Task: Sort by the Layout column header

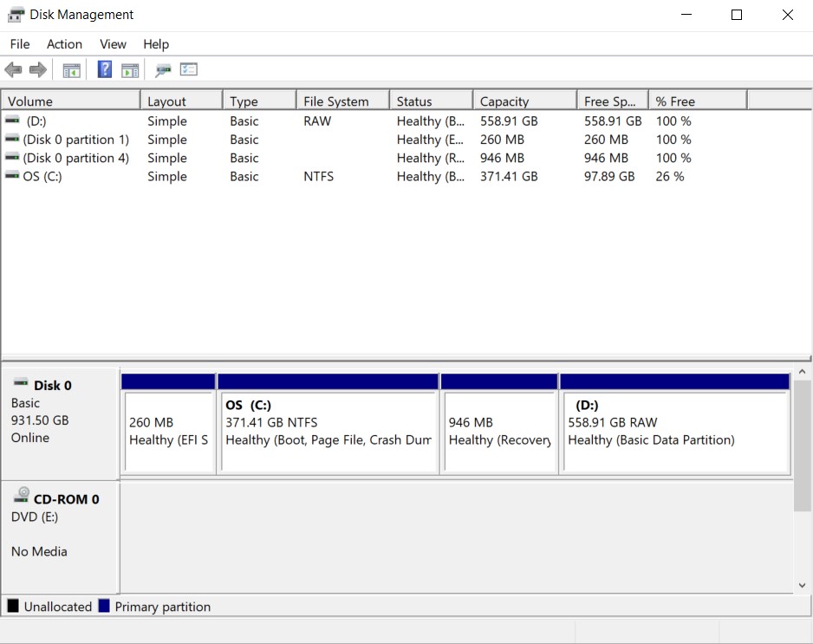Action: coord(182,101)
